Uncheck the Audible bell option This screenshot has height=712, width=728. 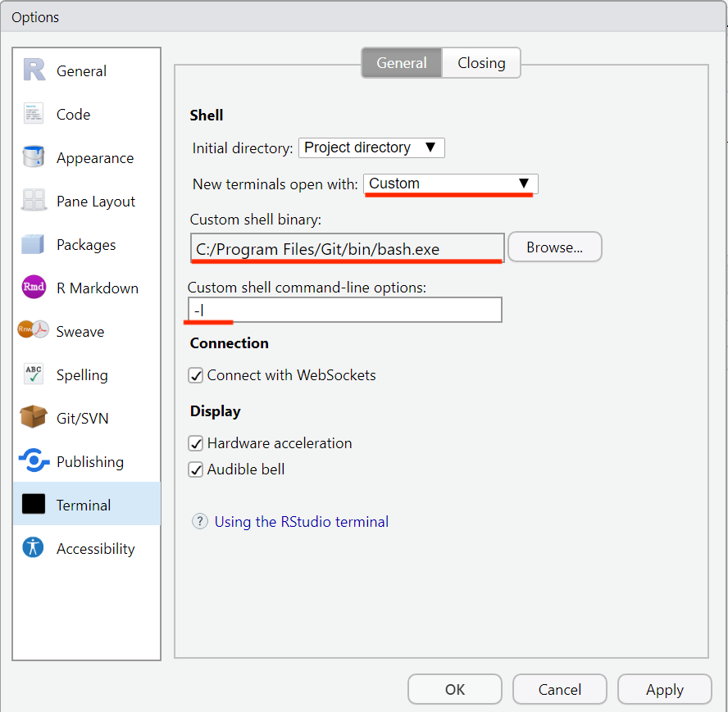coord(196,470)
